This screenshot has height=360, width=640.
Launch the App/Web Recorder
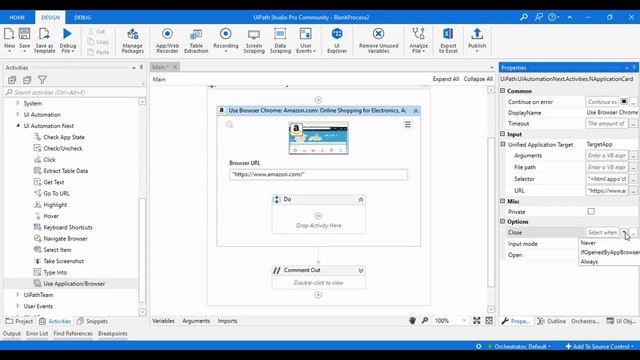tap(167, 40)
